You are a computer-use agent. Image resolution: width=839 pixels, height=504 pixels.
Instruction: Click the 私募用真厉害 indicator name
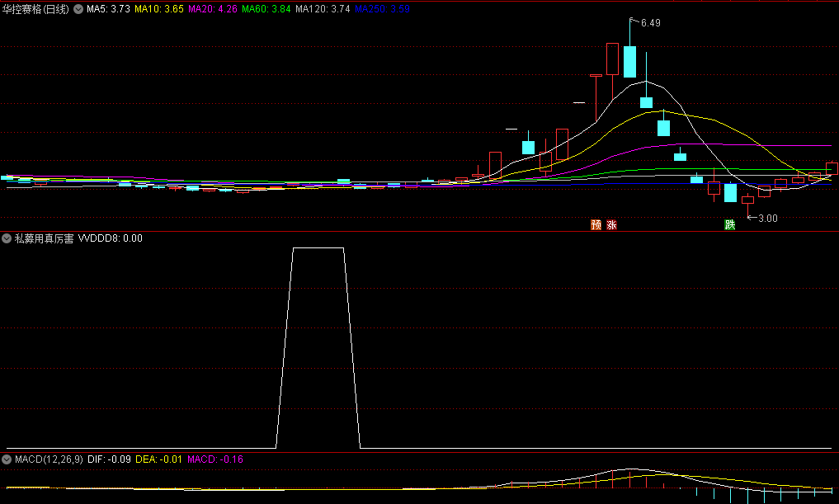(43, 238)
